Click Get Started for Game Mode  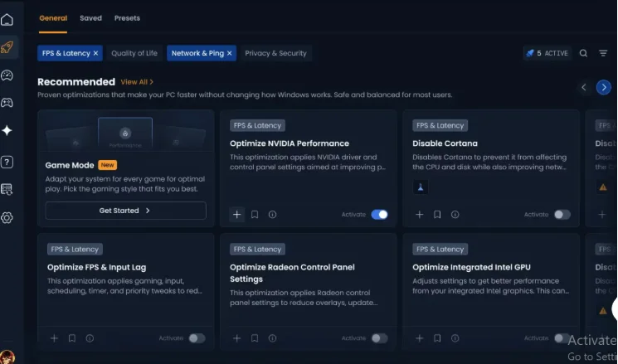pyautogui.click(x=125, y=211)
